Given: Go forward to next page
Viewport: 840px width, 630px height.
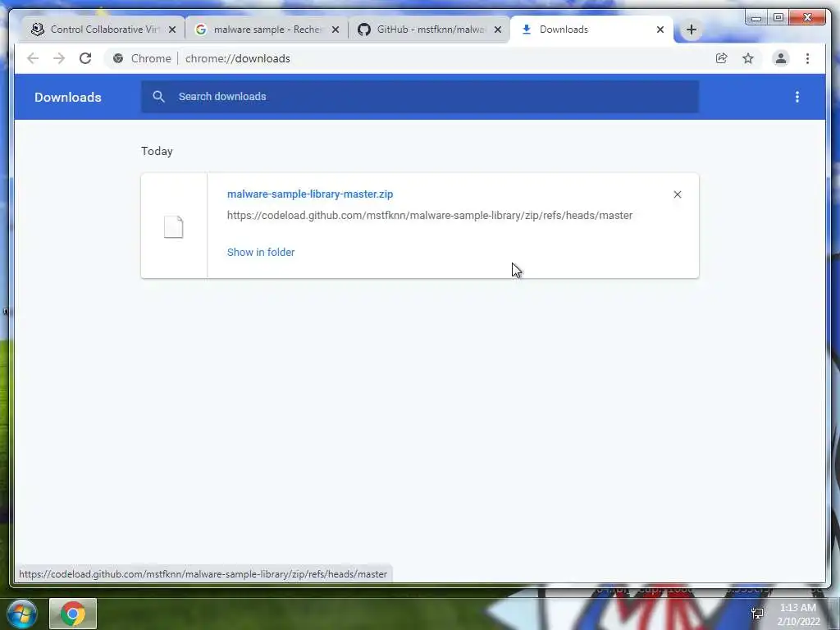Looking at the screenshot, I should click(59, 58).
